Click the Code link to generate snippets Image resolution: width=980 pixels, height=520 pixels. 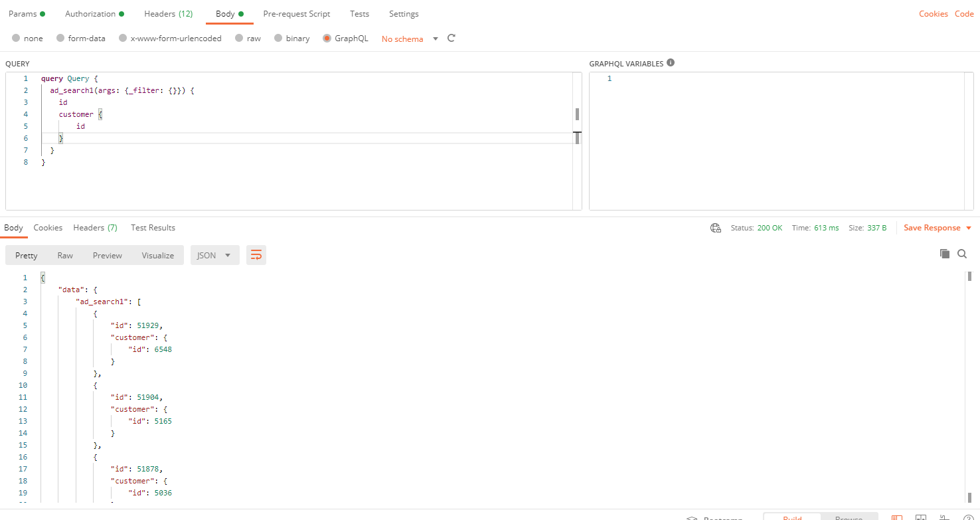(964, 13)
